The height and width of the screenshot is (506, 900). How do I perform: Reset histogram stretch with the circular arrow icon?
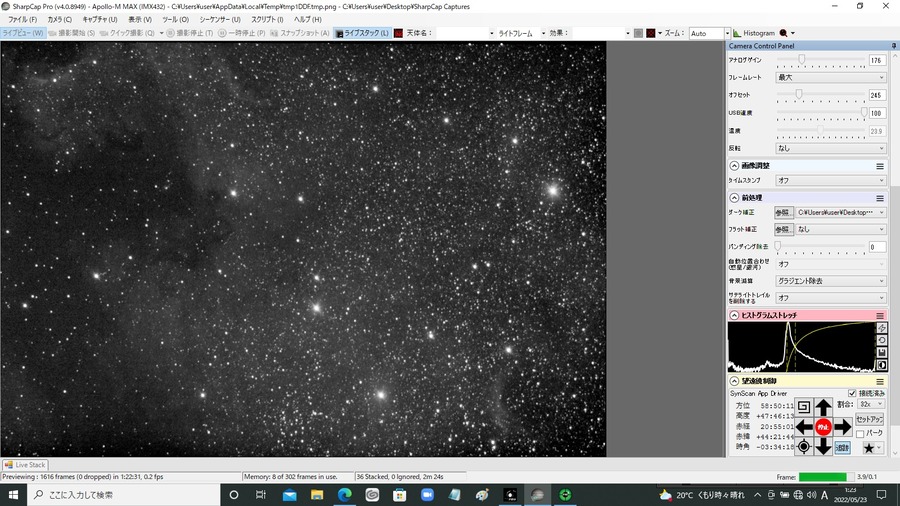(882, 340)
